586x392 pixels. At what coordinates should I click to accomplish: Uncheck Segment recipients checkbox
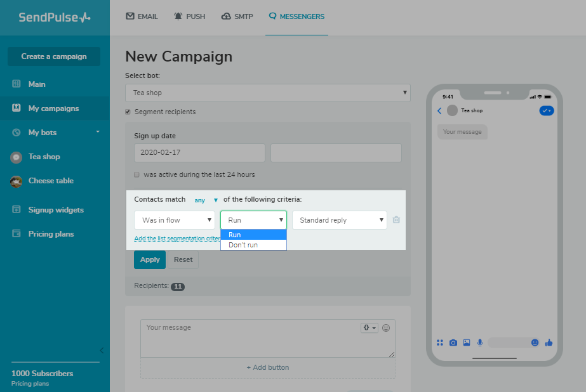click(x=128, y=112)
